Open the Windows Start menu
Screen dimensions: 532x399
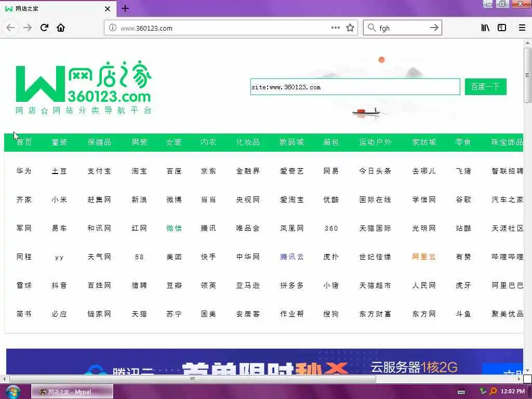pos(12,392)
